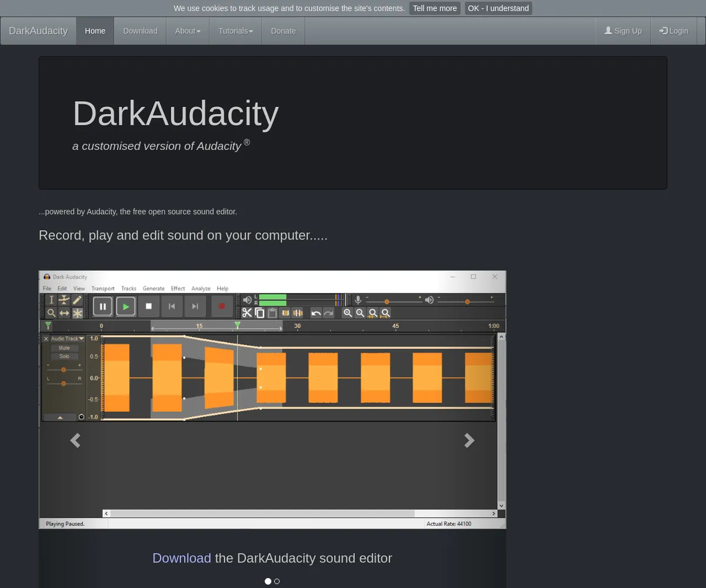Toggle Mute on the Audio Track
This screenshot has height=588, width=706.
click(x=64, y=348)
